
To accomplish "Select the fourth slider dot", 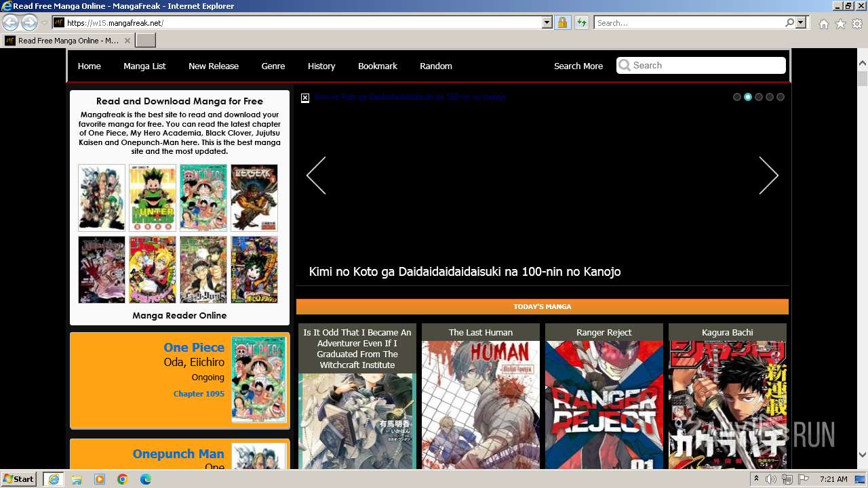I will click(x=770, y=97).
